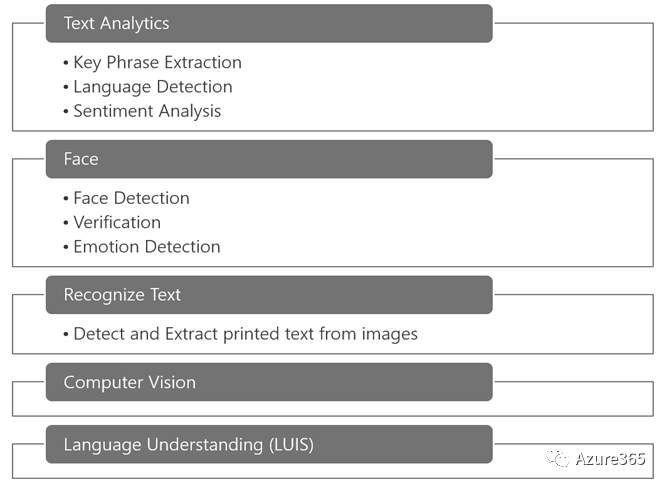Open the Computer Vision header tab

pos(269,382)
